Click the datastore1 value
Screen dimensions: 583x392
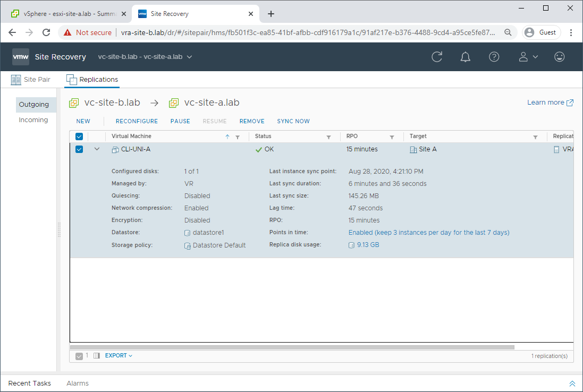point(208,233)
